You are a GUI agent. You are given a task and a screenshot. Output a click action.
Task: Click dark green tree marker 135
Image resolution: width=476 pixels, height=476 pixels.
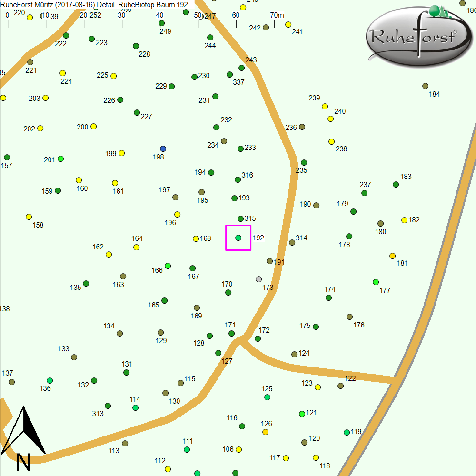(86, 283)
